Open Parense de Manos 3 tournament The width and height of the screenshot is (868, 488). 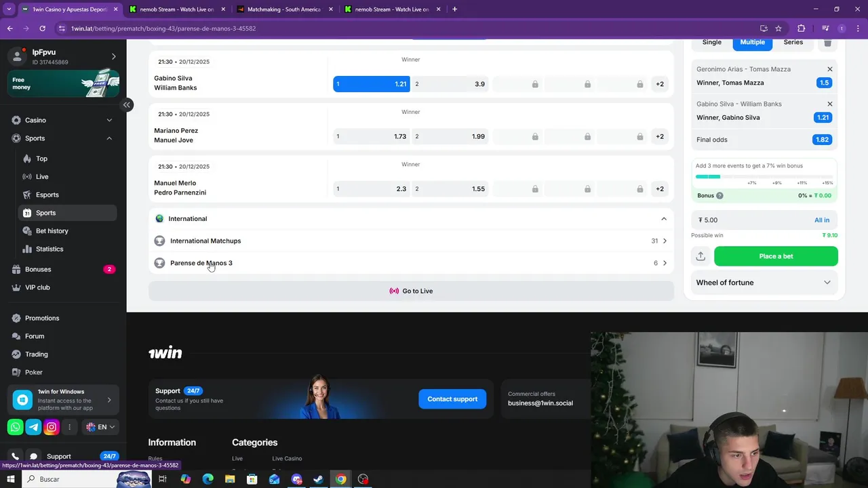411,263
